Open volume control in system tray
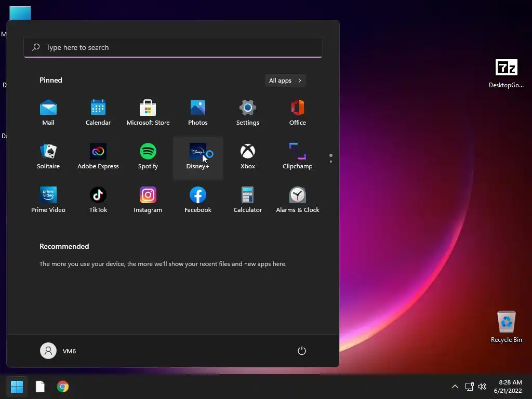 tap(482, 387)
